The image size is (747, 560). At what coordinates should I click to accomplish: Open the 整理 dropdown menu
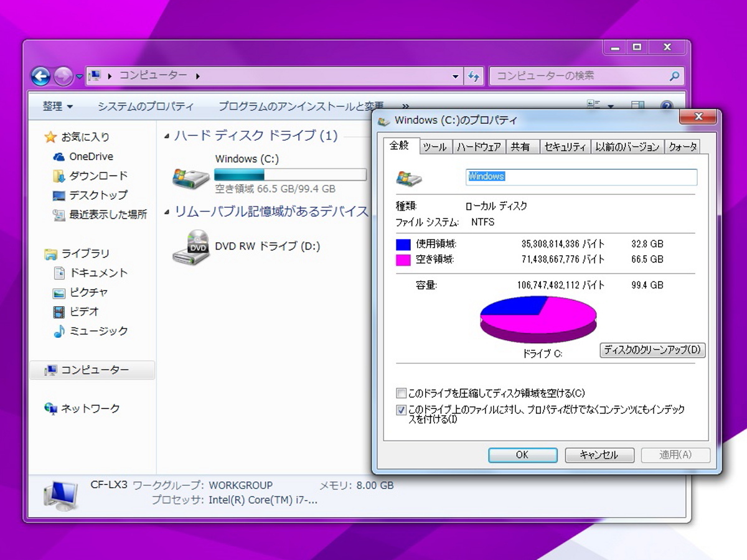click(58, 106)
